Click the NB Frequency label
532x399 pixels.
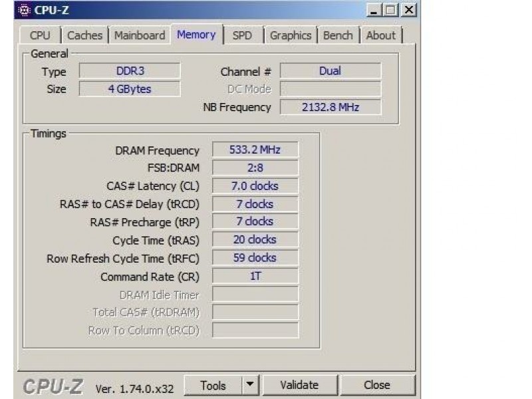(237, 107)
